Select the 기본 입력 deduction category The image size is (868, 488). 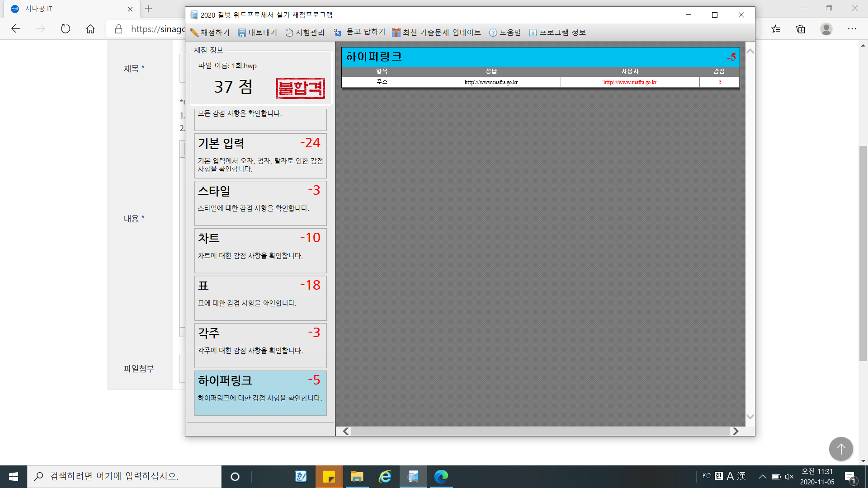[260, 155]
